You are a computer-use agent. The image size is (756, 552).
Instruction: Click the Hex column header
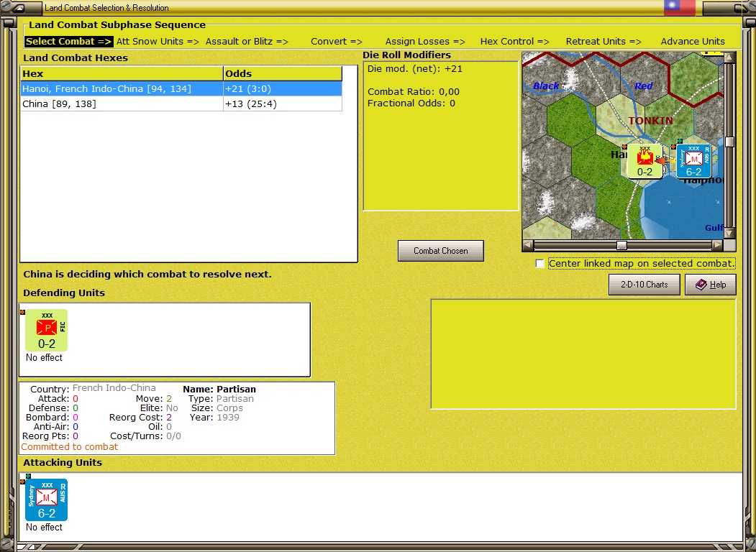122,74
